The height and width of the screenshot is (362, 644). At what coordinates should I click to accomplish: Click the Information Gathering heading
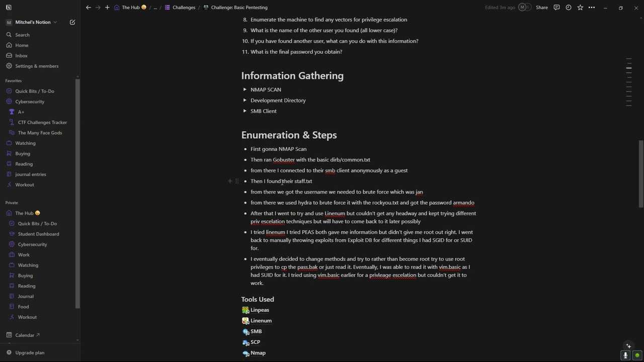(292, 75)
